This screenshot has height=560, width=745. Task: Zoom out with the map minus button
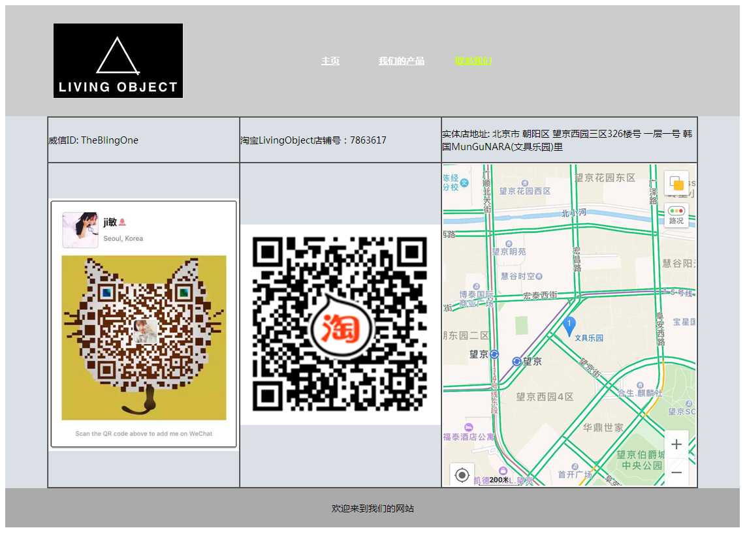676,472
